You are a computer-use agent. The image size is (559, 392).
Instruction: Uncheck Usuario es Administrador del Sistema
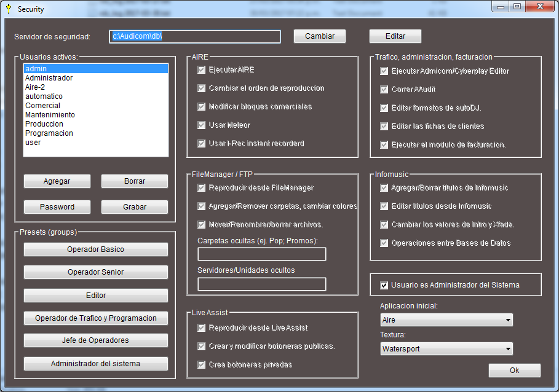coord(384,285)
